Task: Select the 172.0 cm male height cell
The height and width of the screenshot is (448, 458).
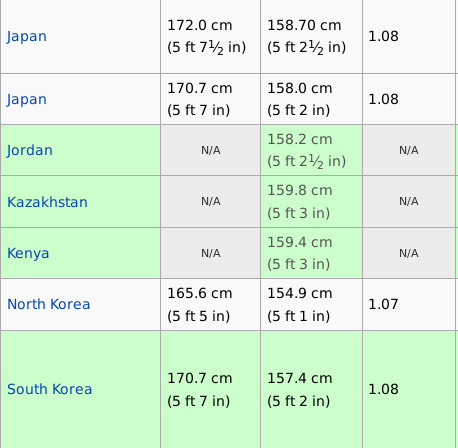Action: pos(210,37)
